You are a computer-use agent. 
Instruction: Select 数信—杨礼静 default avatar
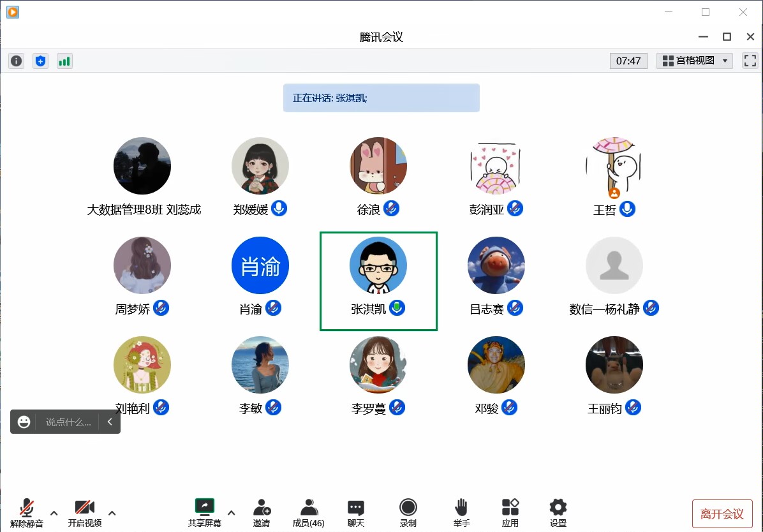coord(614,265)
